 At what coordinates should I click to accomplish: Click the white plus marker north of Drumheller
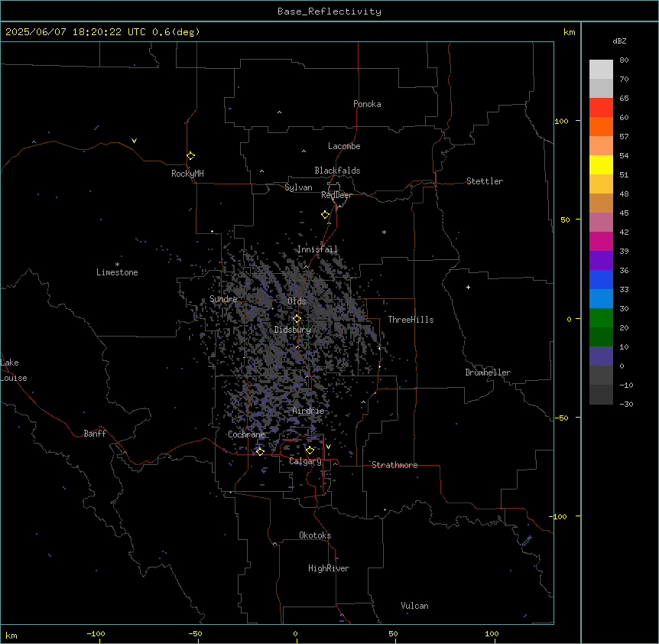(468, 287)
